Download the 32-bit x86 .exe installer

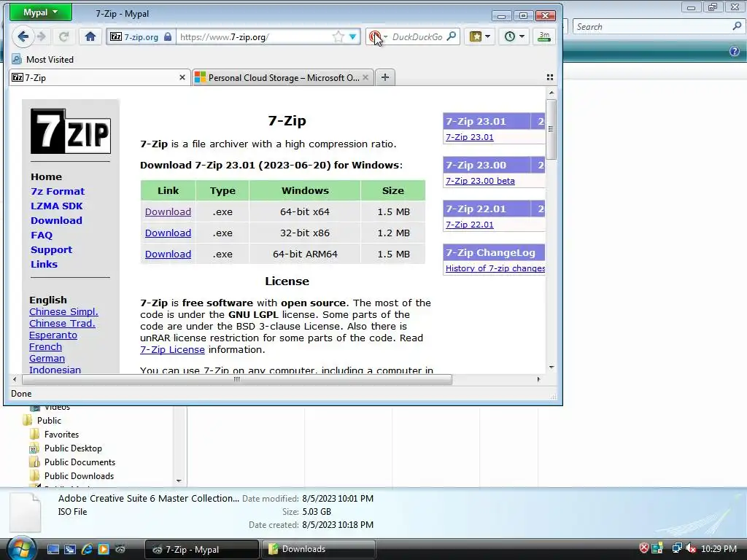pyautogui.click(x=168, y=233)
